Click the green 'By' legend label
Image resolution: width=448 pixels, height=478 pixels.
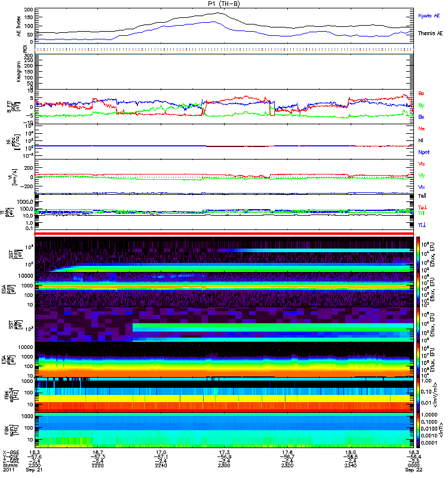coord(421,106)
